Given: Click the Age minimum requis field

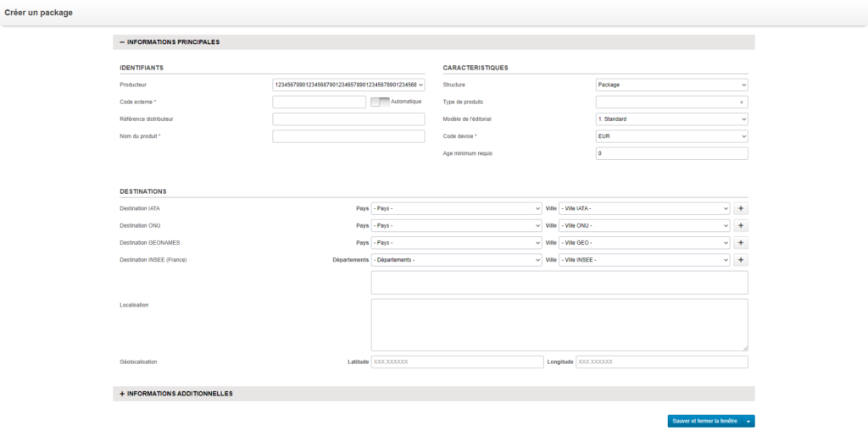Looking at the screenshot, I should pyautogui.click(x=671, y=153).
